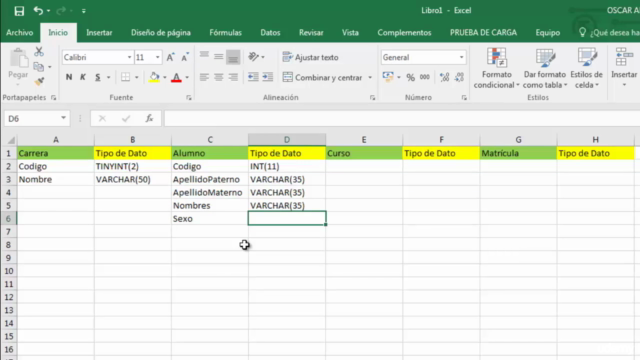This screenshot has height=360, width=640.
Task: Activate the format painter brush
Action: [39, 82]
